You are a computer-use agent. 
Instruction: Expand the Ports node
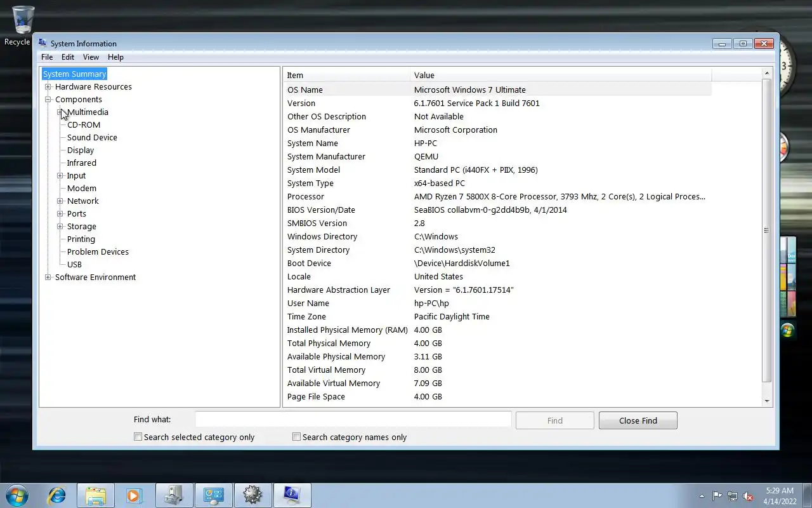pos(60,213)
